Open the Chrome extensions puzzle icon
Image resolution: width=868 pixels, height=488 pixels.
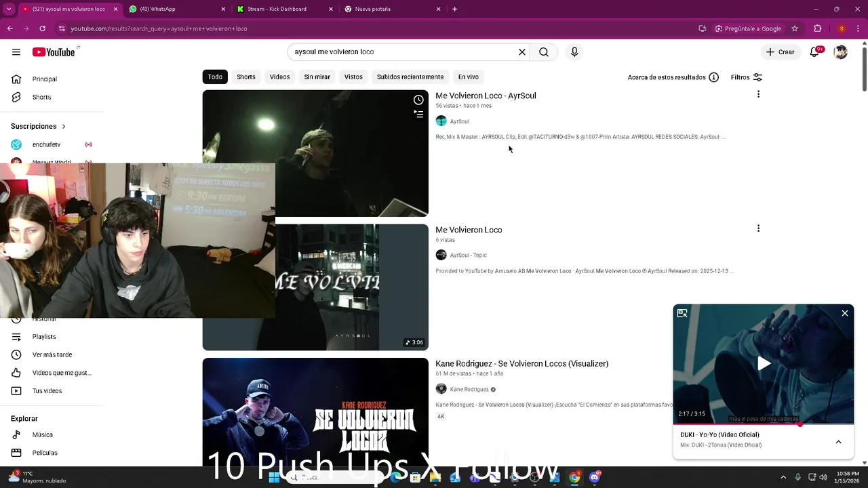pos(818,28)
